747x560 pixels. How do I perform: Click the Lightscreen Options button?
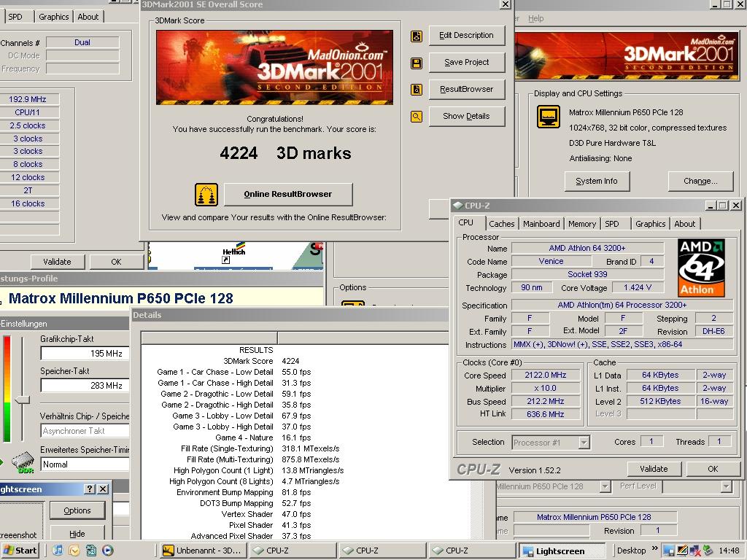[77, 510]
